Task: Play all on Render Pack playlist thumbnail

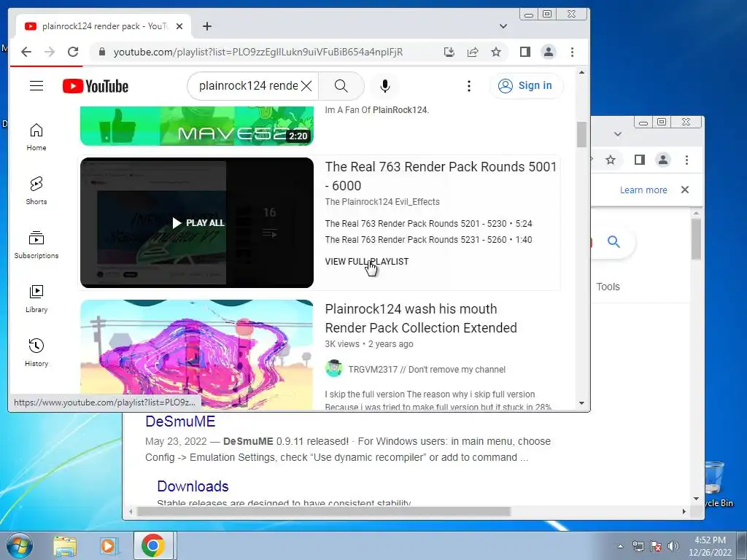Action: coord(198,223)
